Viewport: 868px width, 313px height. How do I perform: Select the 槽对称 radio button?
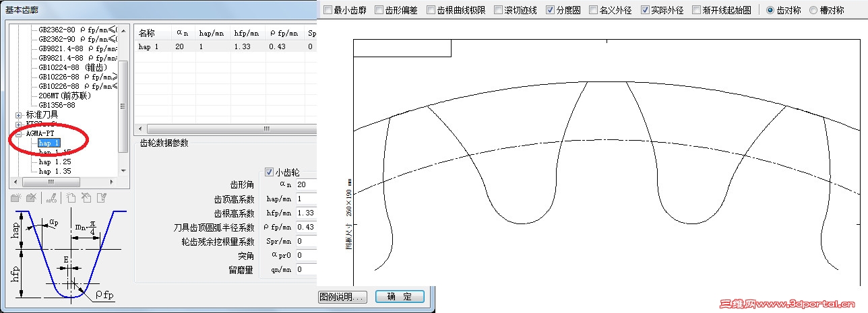[x=813, y=10]
